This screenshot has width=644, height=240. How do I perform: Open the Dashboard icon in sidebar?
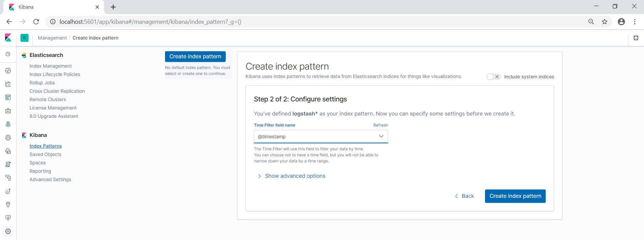pos(8,97)
